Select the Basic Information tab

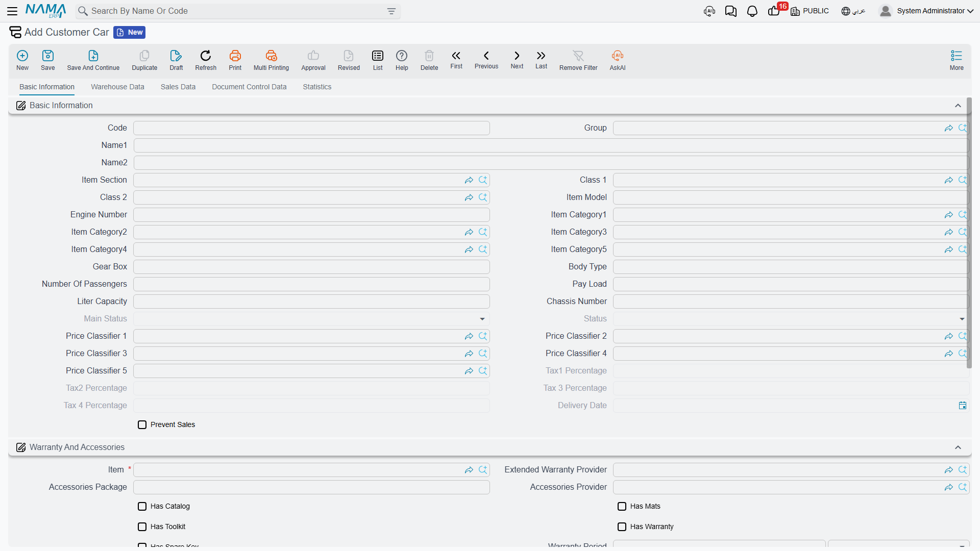[x=47, y=87]
